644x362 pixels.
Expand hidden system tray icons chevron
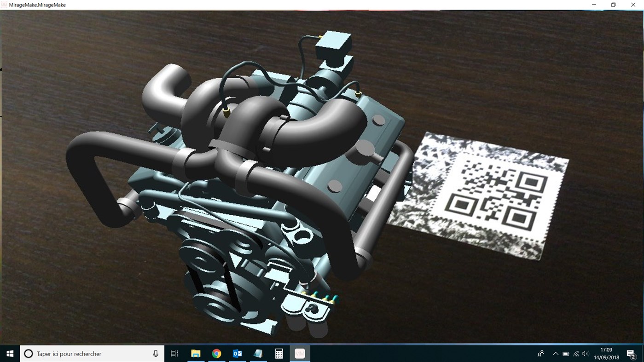point(555,354)
